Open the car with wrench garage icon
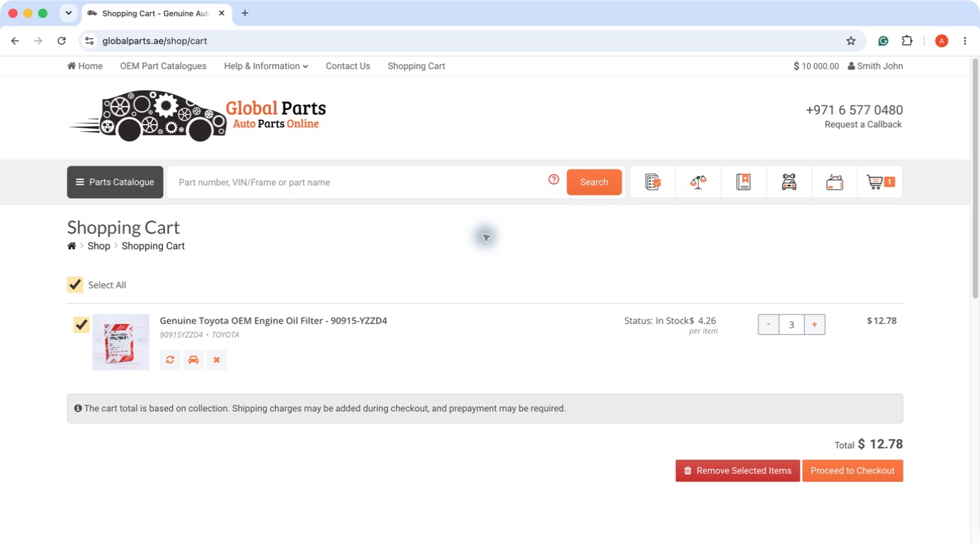This screenshot has height=544, width=980. 789,182
